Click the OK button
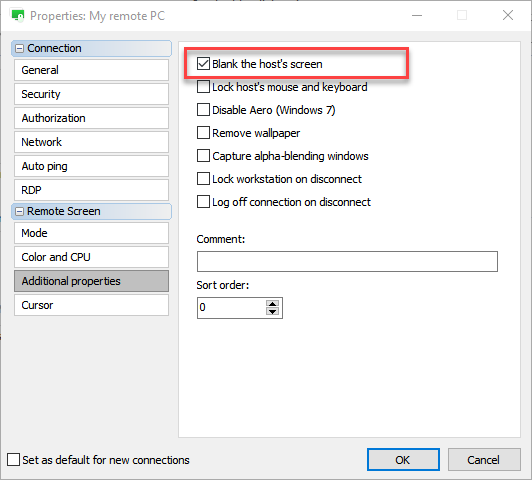Viewport: 532px width, 480px height. pos(403,460)
